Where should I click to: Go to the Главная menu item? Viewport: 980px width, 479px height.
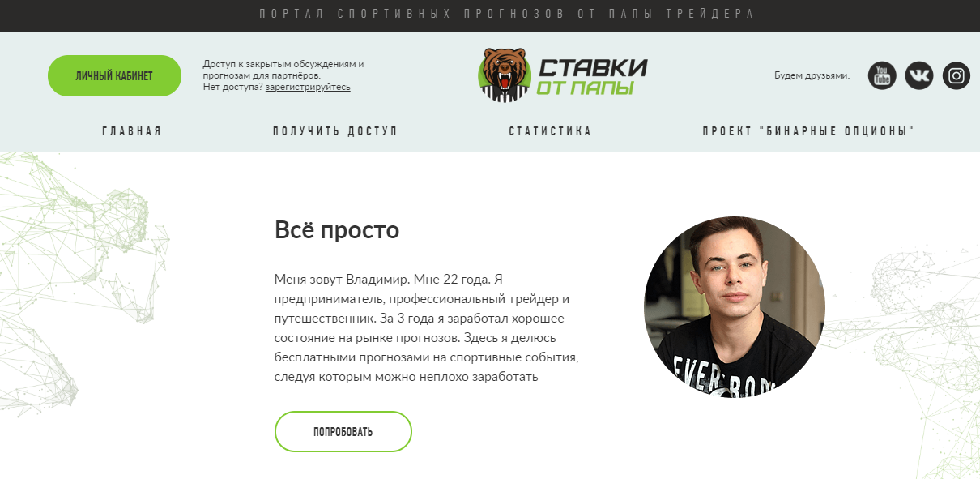pos(132,131)
